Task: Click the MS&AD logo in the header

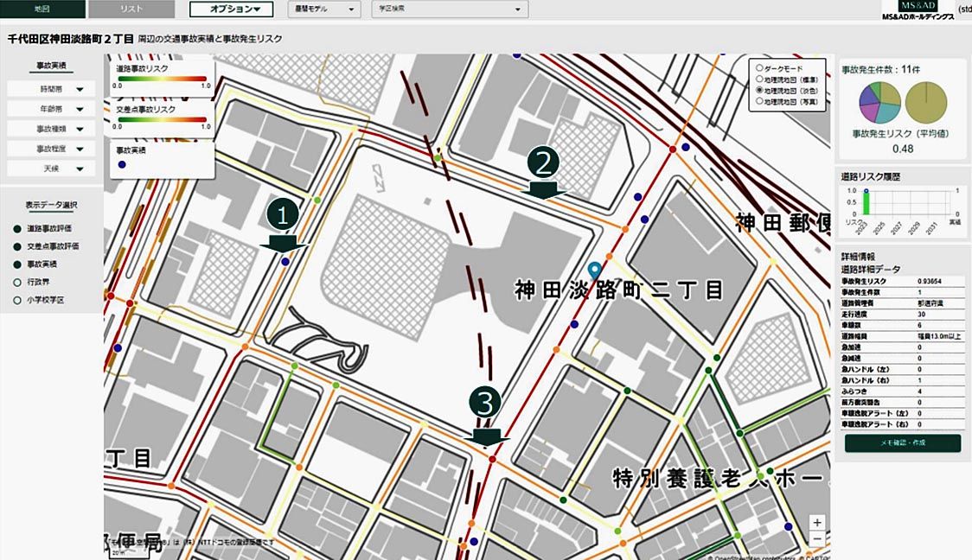Action: [918, 10]
